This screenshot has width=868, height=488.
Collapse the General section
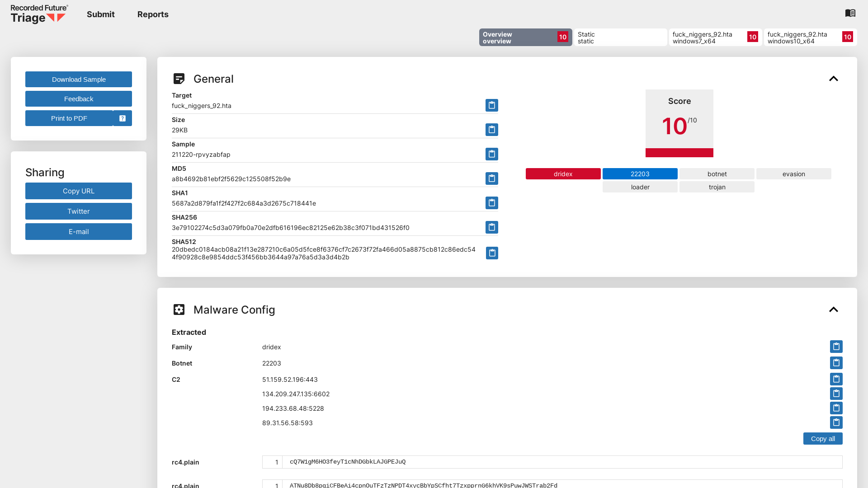point(834,79)
